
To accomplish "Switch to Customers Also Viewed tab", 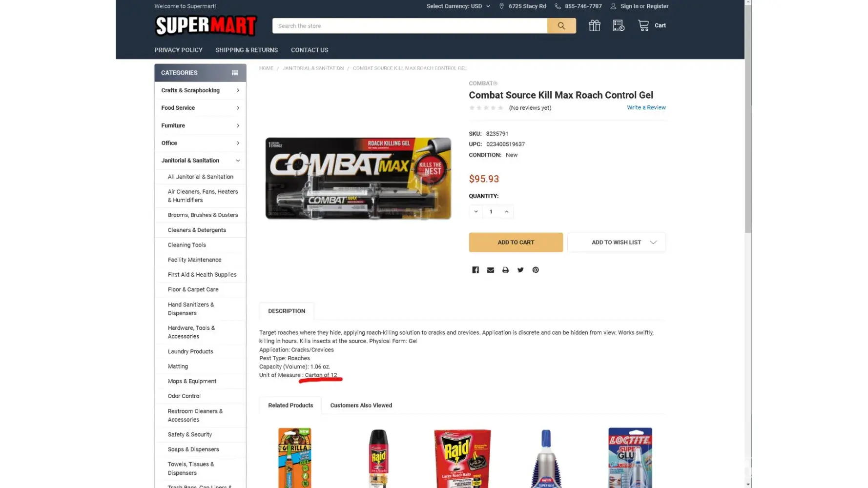I will point(361,406).
